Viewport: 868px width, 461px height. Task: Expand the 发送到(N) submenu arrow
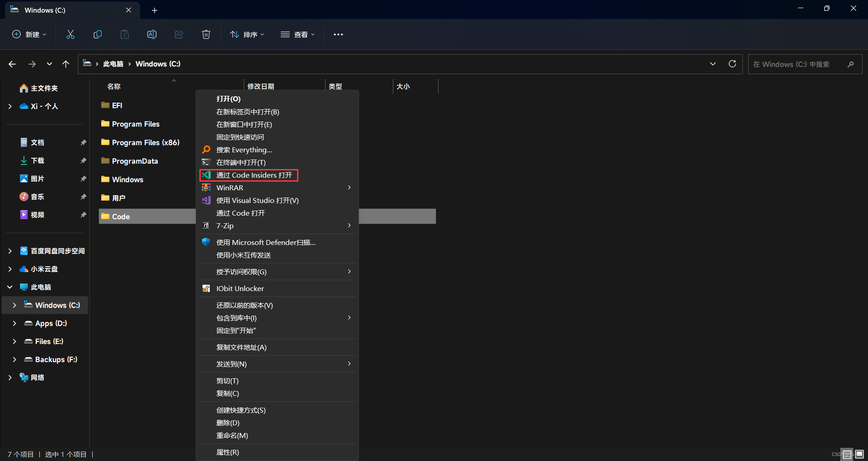point(349,364)
